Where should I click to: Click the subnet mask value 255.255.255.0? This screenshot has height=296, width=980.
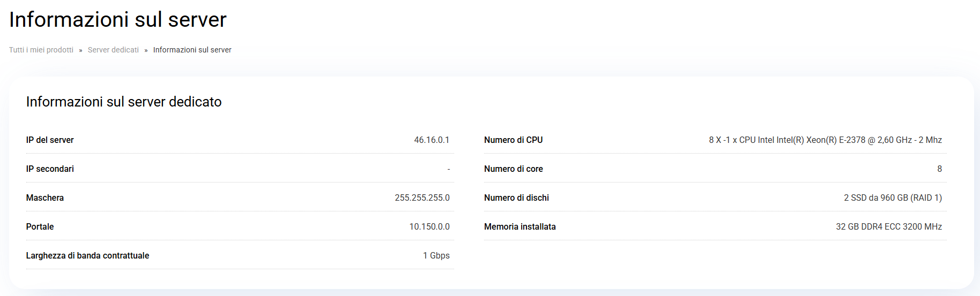point(422,198)
